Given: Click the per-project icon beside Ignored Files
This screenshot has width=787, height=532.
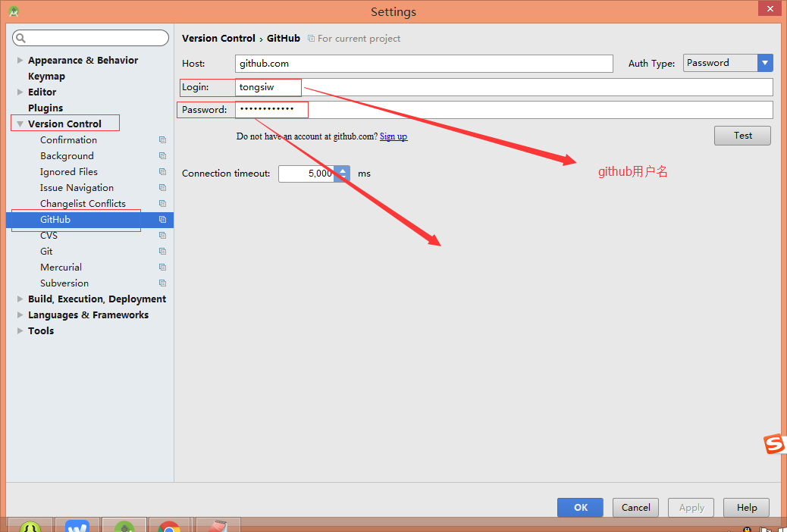Looking at the screenshot, I should pyautogui.click(x=162, y=171).
